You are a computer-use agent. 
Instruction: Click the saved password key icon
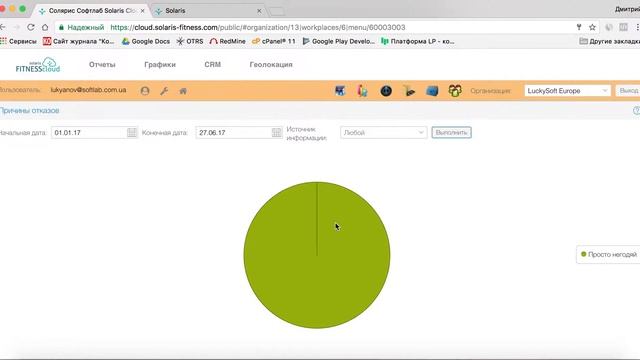(579, 27)
